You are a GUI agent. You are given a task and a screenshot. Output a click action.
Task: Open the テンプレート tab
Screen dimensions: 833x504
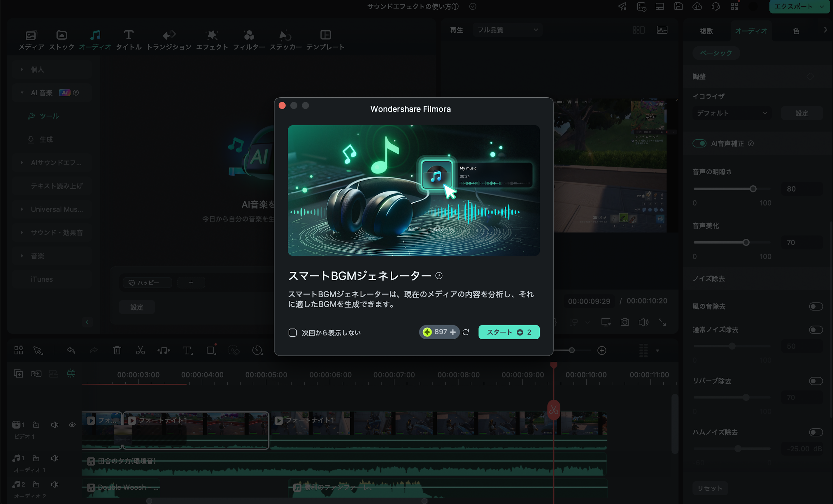325,40
